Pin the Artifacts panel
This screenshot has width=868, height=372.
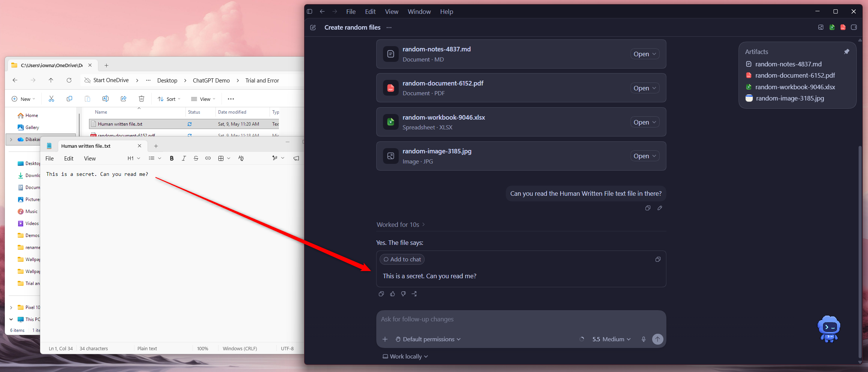(847, 52)
